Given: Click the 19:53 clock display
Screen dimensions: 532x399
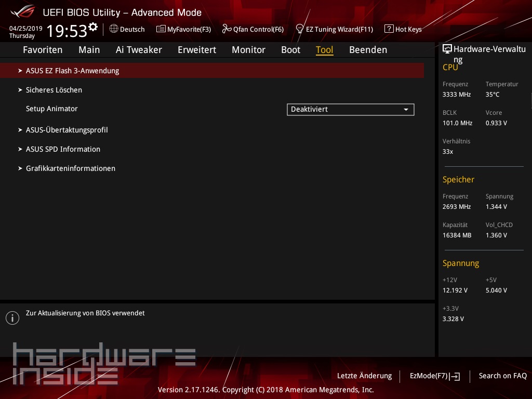Looking at the screenshot, I should [x=67, y=31].
